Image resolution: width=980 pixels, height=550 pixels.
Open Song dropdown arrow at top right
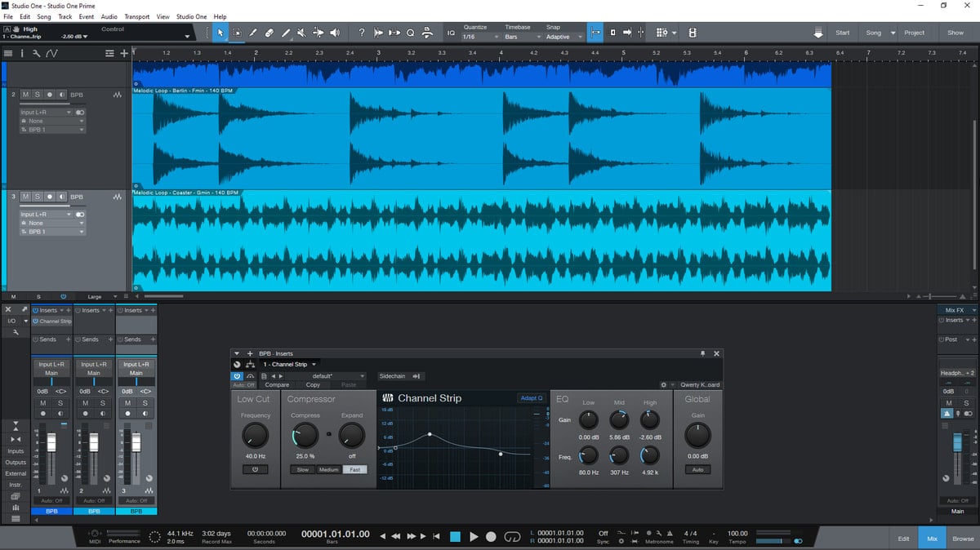point(893,33)
